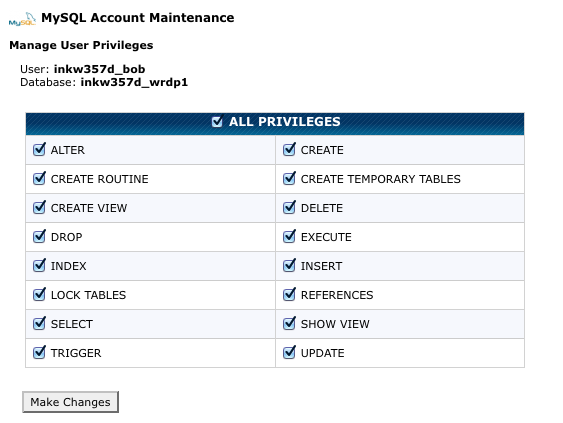Disable the DELETE privilege checkbox
This screenshot has width=563, height=423.
point(289,208)
